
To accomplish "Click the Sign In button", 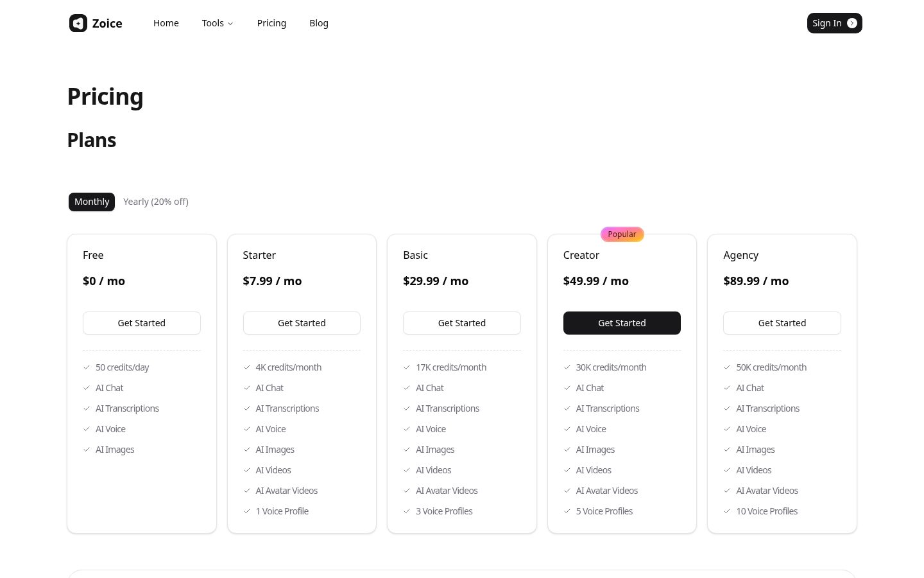I will (x=835, y=23).
